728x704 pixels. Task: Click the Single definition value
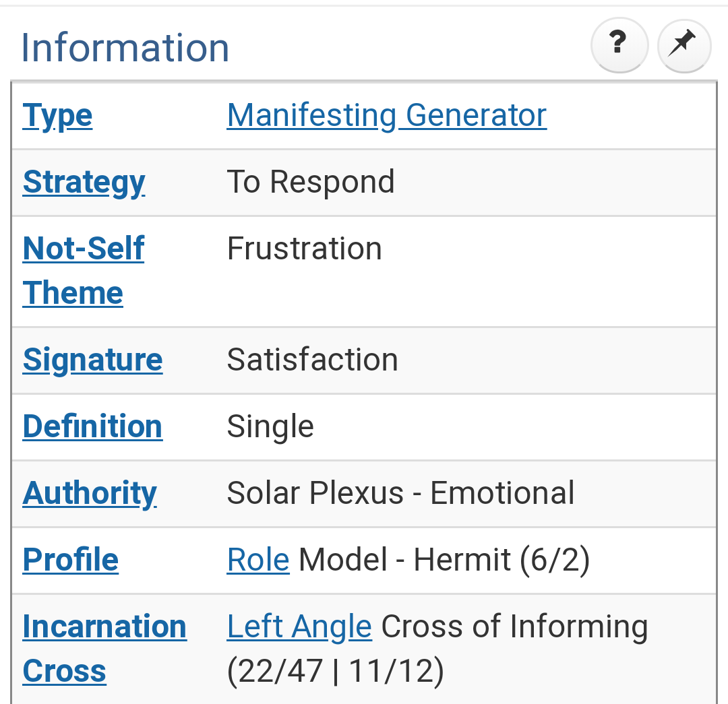(270, 426)
